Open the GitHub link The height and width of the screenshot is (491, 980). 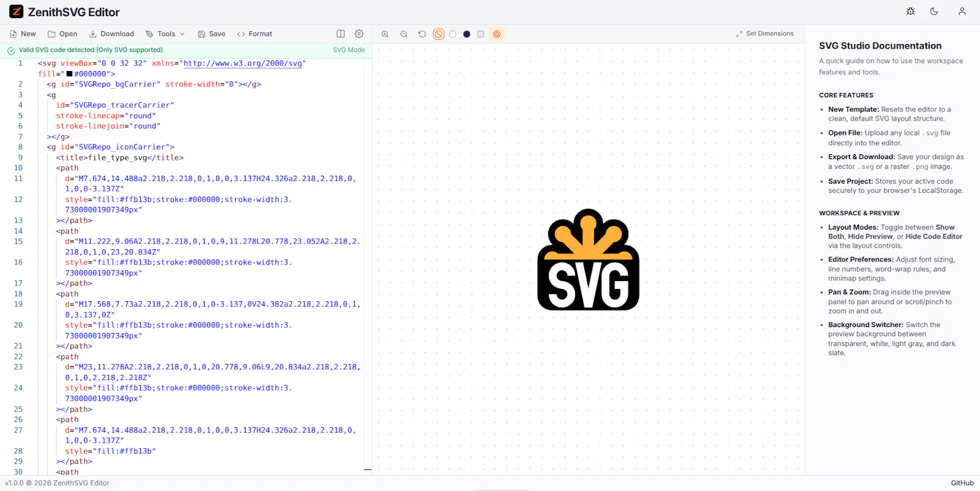(962, 483)
